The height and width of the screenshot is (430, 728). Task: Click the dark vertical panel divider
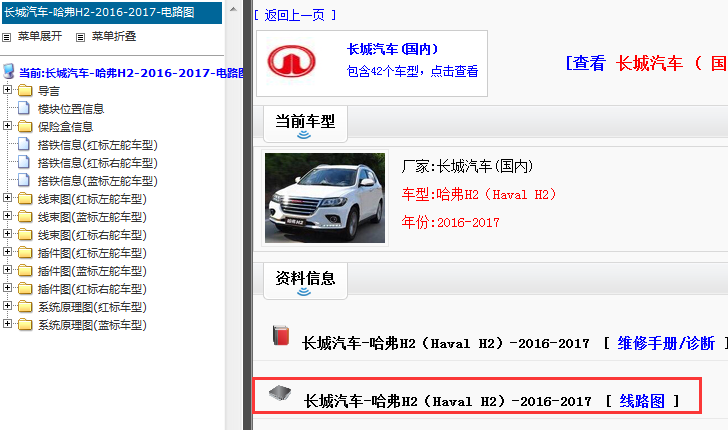(247, 215)
